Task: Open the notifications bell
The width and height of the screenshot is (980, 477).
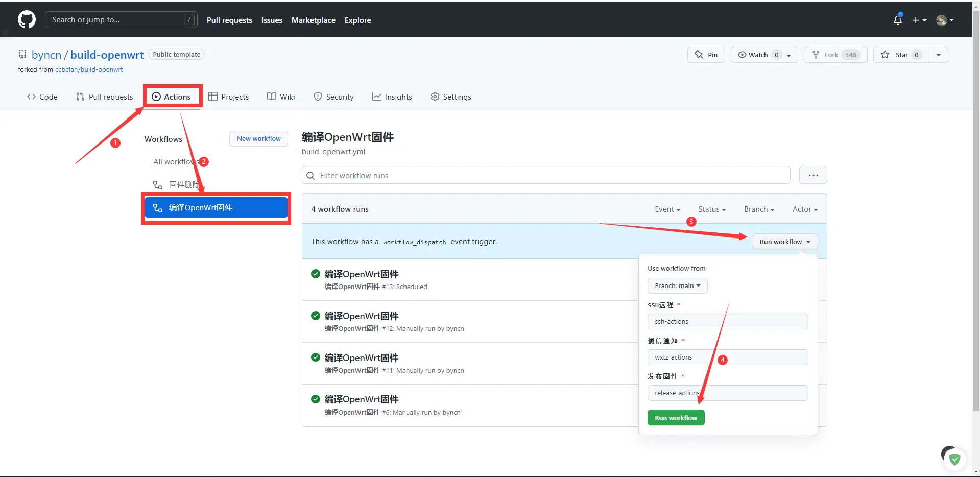Action: (x=897, y=20)
